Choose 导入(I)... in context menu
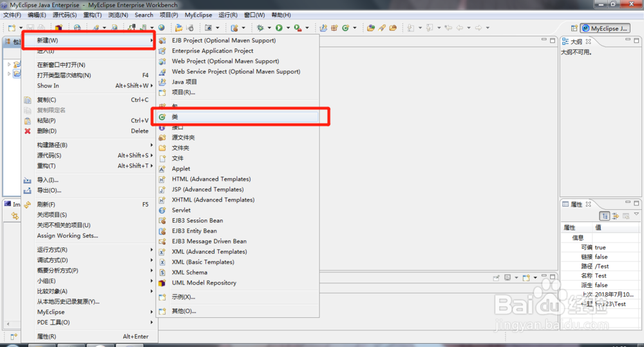This screenshot has width=644, height=347. (88, 180)
